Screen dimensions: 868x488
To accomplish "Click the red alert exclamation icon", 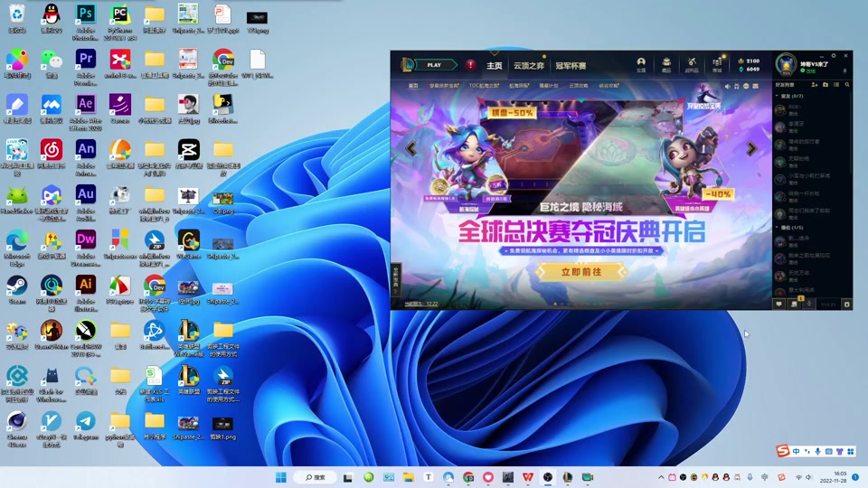I will tap(470, 65).
